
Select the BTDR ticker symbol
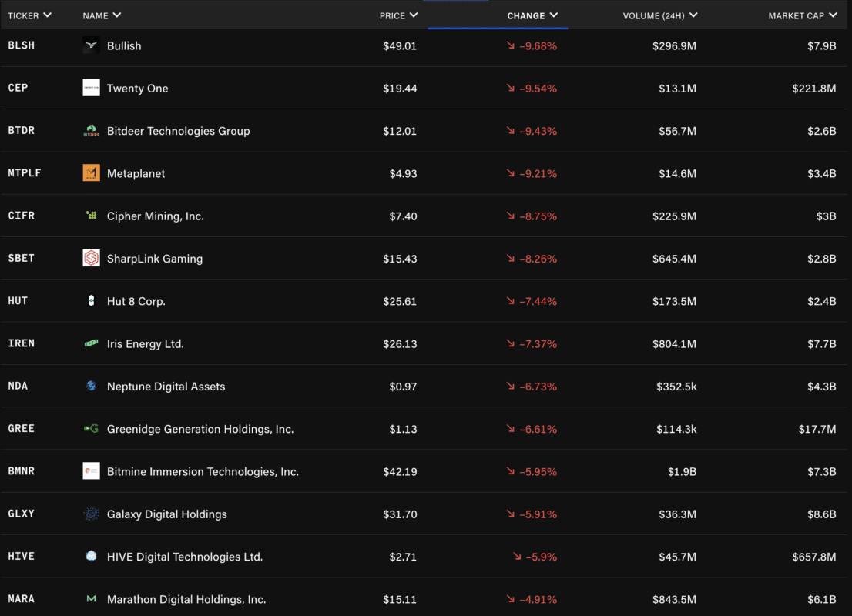coord(22,130)
